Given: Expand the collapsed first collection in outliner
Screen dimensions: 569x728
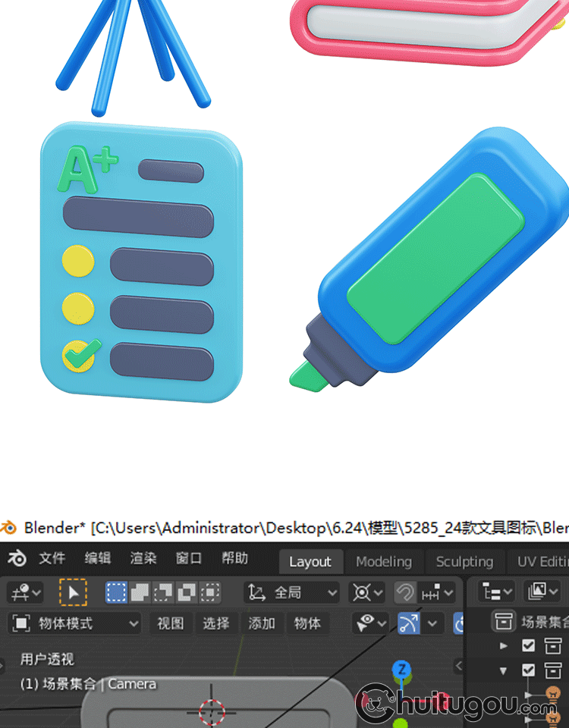Looking at the screenshot, I should point(503,646).
